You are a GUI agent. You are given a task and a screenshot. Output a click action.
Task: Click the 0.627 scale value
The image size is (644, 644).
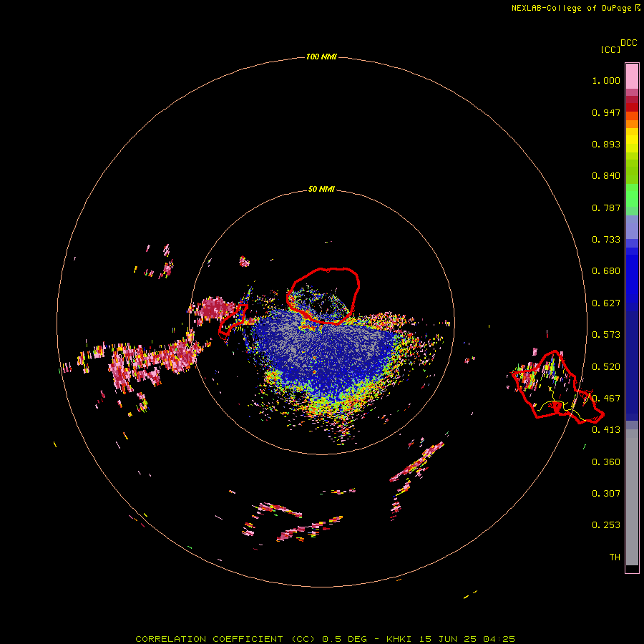click(606, 303)
